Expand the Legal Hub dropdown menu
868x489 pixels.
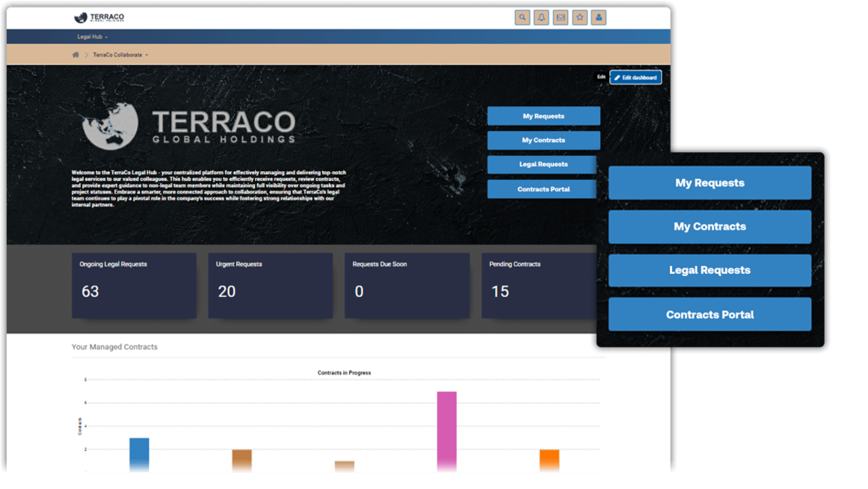pos(93,37)
